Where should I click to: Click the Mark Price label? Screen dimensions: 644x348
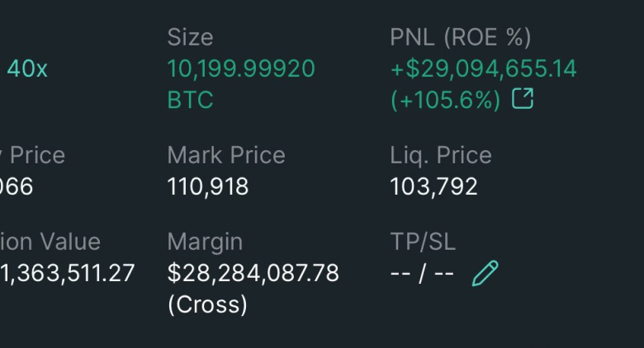click(x=226, y=156)
